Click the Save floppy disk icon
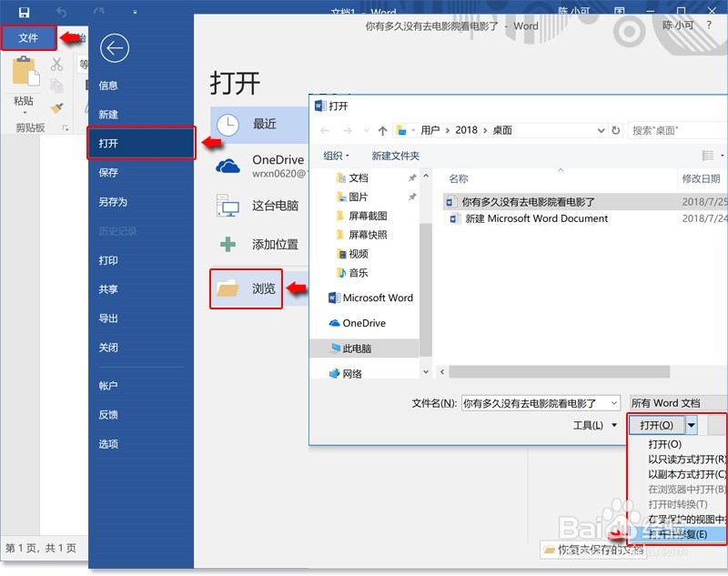This screenshot has height=576, width=728. pos(24,12)
